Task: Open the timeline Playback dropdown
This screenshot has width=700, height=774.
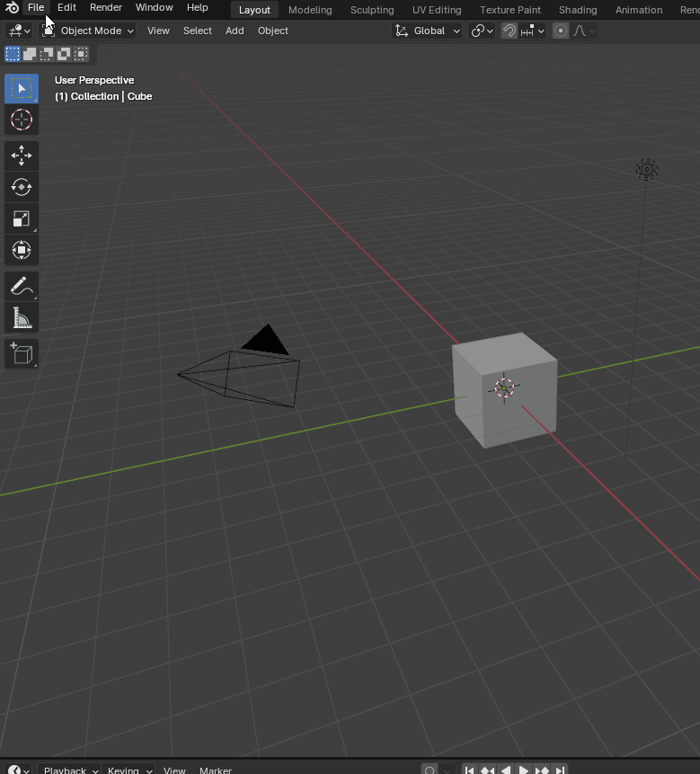Action: pyautogui.click(x=69, y=770)
